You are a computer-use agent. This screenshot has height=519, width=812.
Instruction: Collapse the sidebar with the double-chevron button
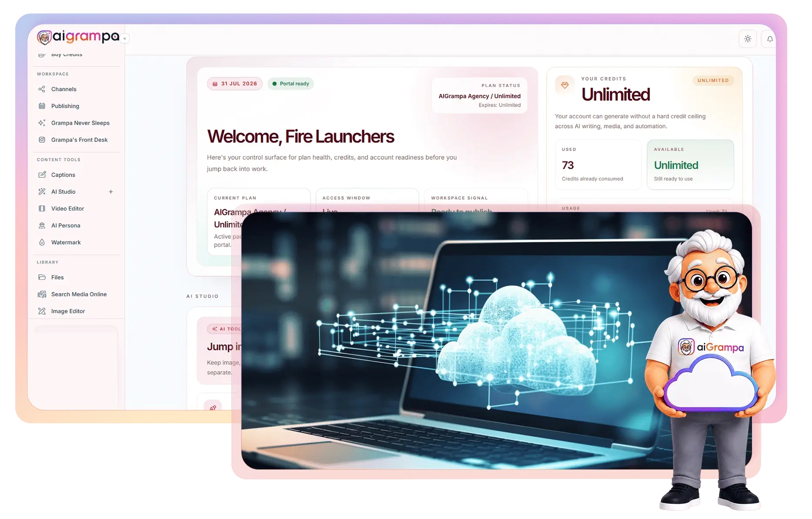pos(125,39)
